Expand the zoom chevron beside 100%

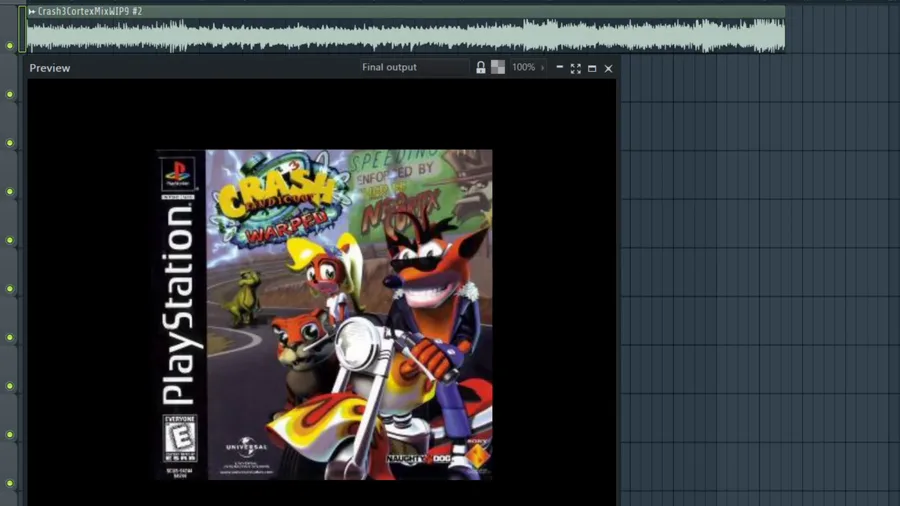pos(542,68)
